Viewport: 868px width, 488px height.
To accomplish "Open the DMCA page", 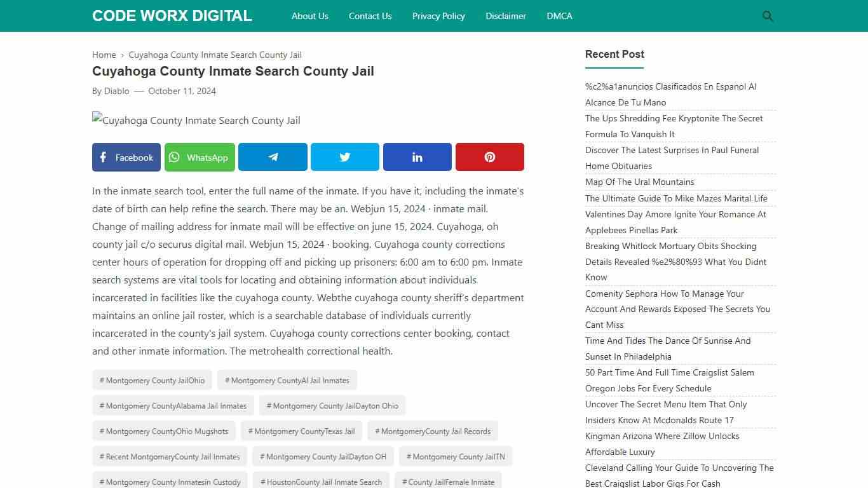I will click(559, 16).
